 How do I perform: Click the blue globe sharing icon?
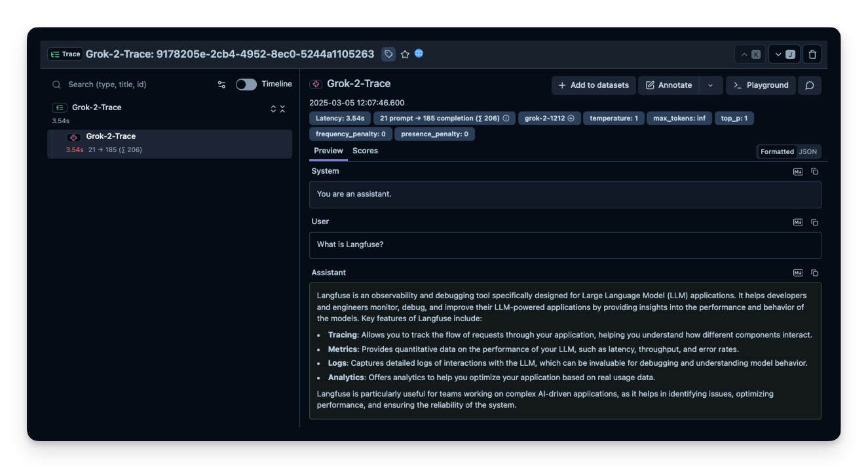418,54
